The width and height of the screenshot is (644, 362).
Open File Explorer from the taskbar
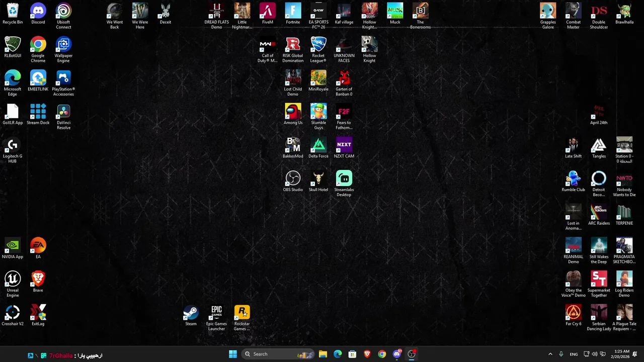tap(323, 354)
